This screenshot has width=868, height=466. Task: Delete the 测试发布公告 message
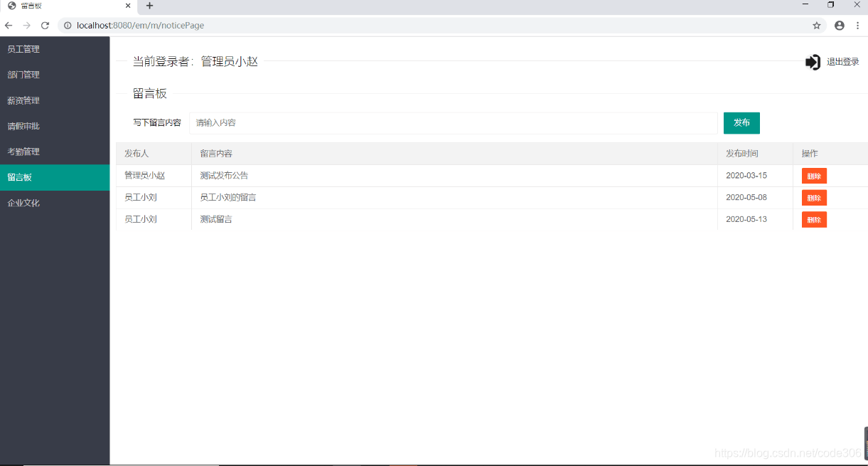pyautogui.click(x=814, y=176)
